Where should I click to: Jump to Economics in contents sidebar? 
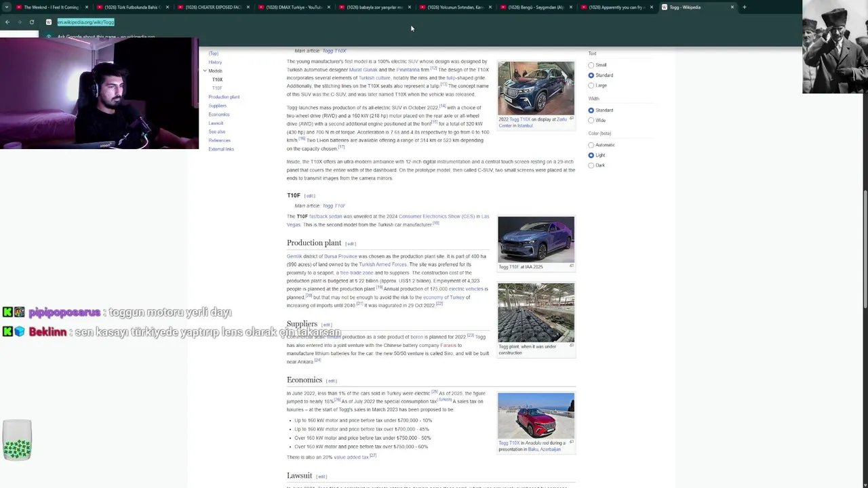219,115
